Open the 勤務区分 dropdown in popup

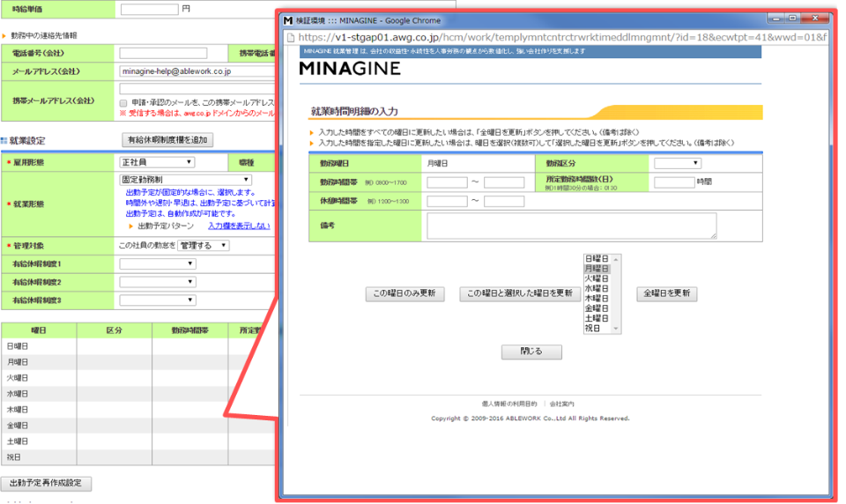pos(677,163)
